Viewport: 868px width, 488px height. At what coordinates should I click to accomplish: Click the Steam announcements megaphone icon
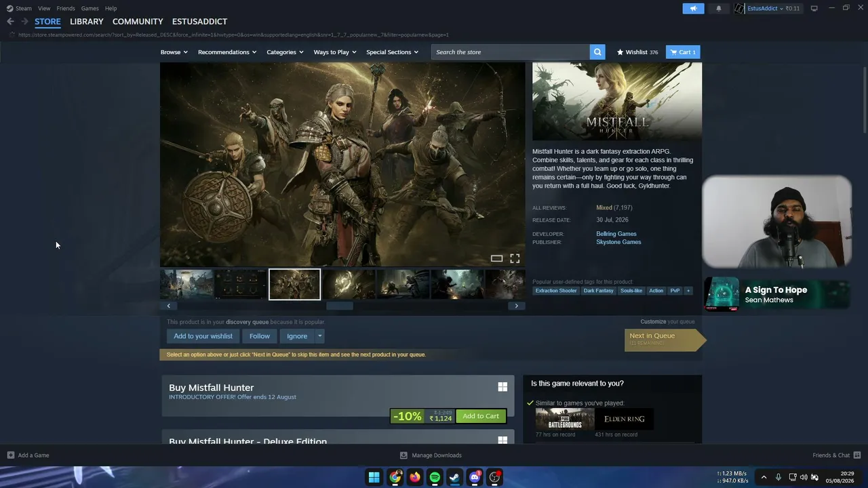click(693, 8)
